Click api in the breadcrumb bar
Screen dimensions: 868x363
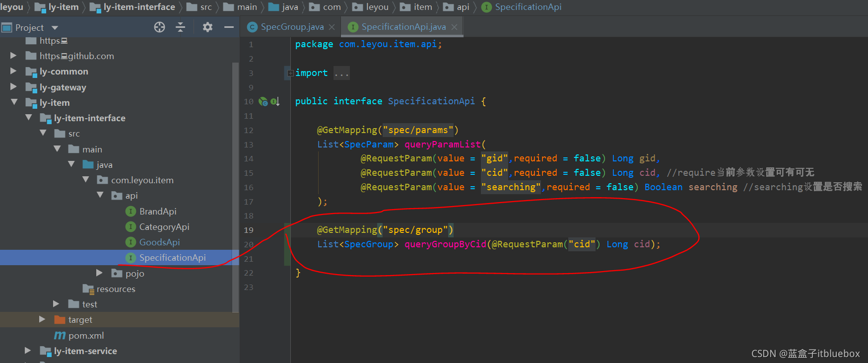click(x=463, y=7)
